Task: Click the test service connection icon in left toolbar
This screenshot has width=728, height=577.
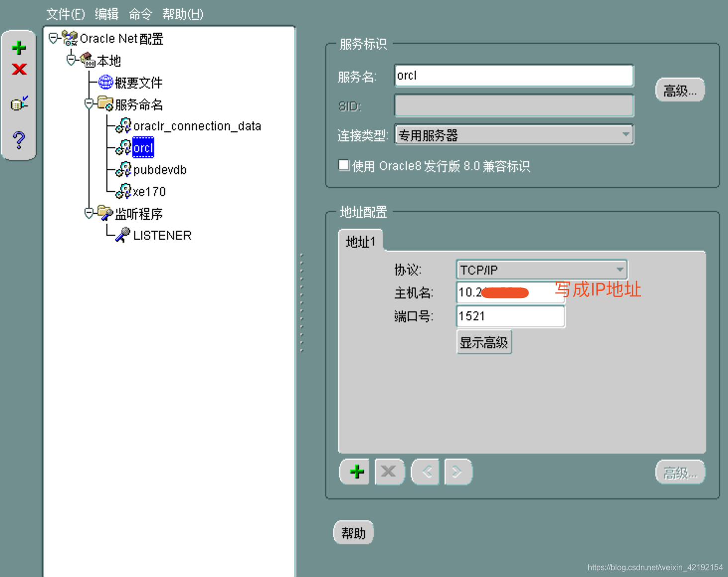Action: pyautogui.click(x=19, y=103)
